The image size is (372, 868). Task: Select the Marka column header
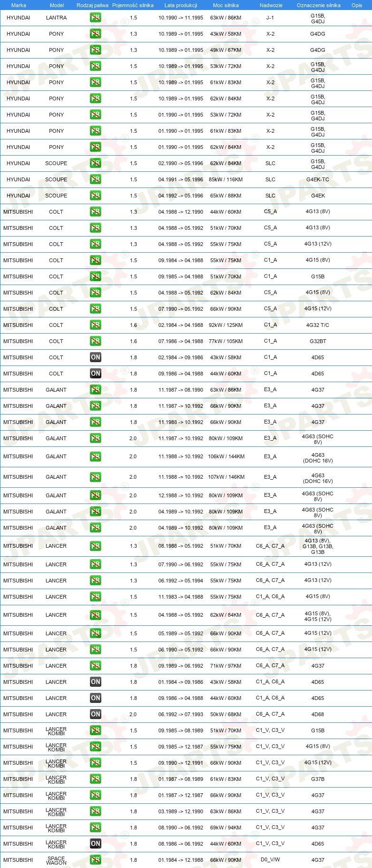coord(19,5)
